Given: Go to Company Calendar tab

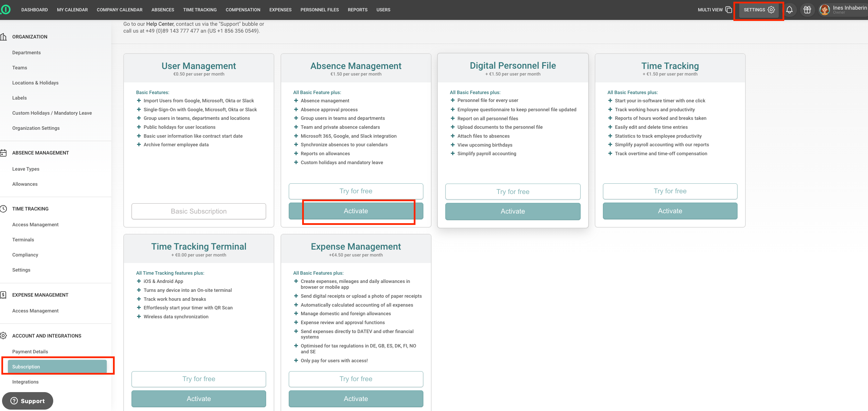Looking at the screenshot, I should coord(119,10).
